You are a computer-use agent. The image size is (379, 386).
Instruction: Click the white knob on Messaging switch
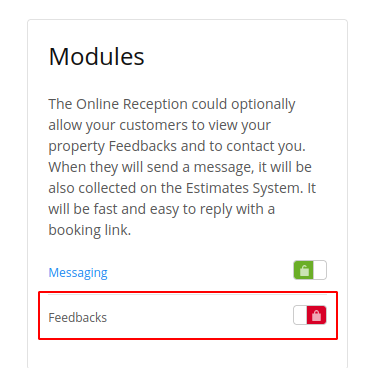320,270
